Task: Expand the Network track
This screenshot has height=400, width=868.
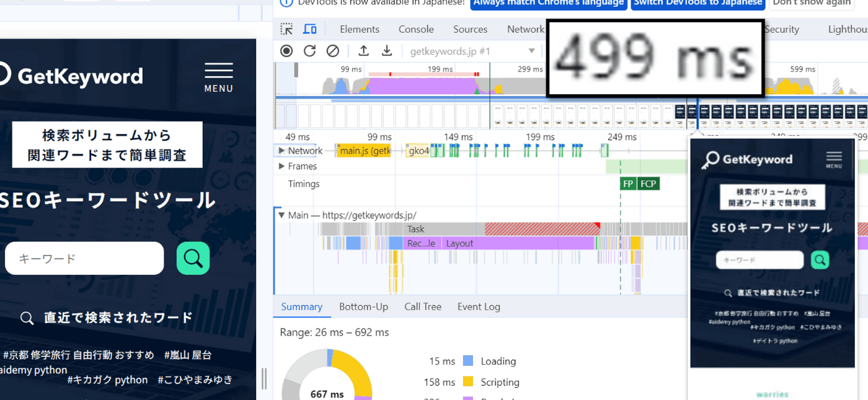Action: click(x=281, y=151)
